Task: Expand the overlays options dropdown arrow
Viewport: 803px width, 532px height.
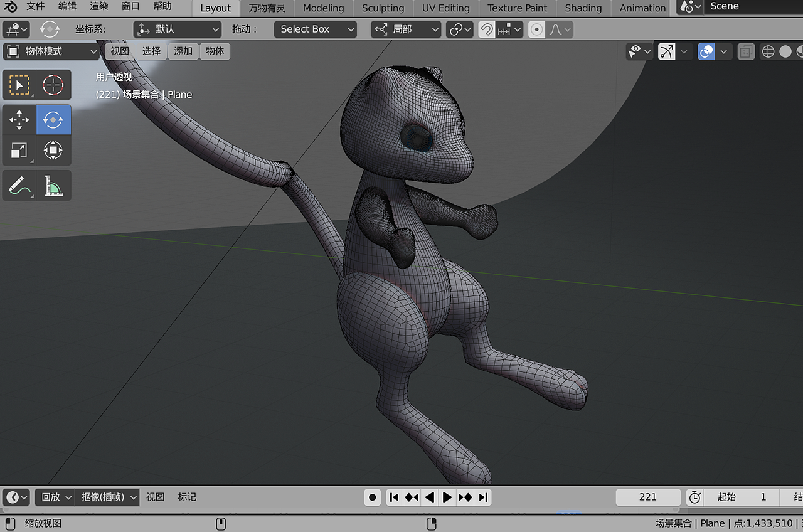Action: click(x=723, y=51)
